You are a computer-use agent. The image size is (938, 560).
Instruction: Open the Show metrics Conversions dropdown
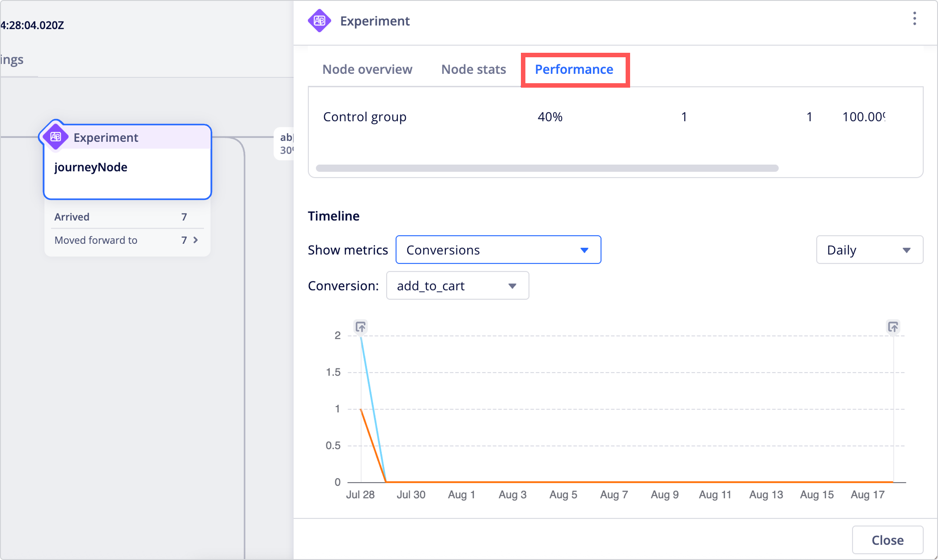[x=498, y=250]
